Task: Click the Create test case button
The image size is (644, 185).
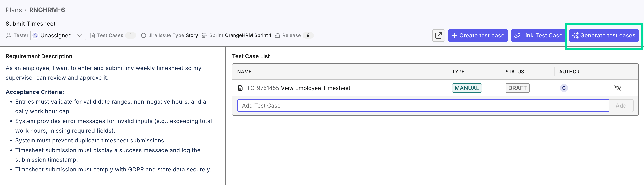Action: pyautogui.click(x=478, y=35)
